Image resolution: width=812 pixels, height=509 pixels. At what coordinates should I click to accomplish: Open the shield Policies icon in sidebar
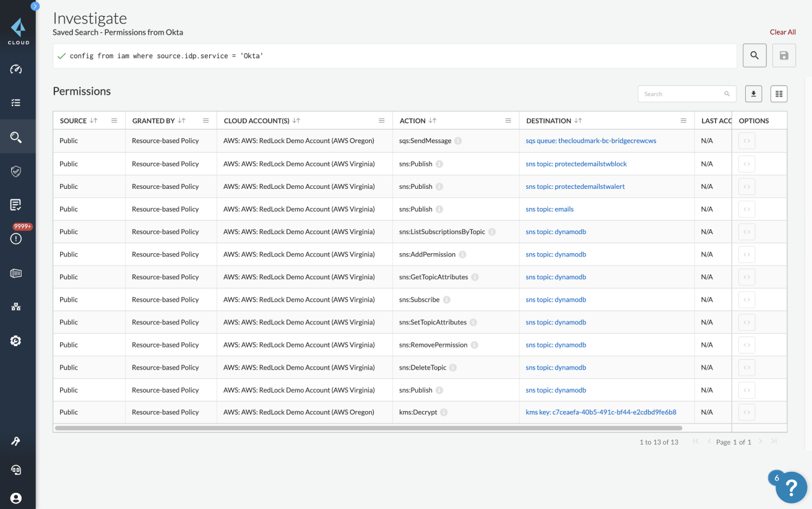(16, 171)
